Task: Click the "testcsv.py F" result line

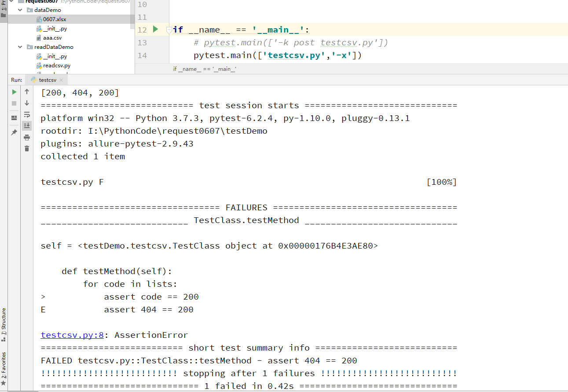Action: (72, 182)
